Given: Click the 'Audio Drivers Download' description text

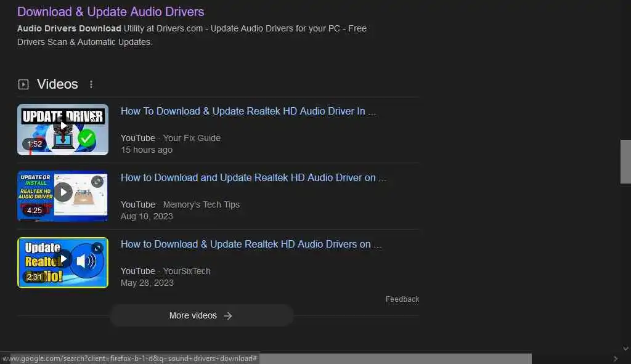Looking at the screenshot, I should [x=69, y=28].
